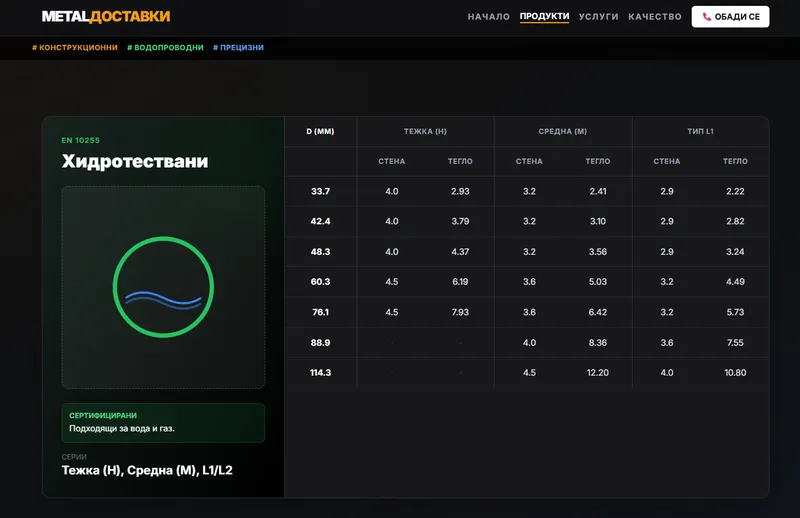Click the phone icon in ОБАДИ СЕ
Viewport: 800px width, 518px height.
(707, 17)
